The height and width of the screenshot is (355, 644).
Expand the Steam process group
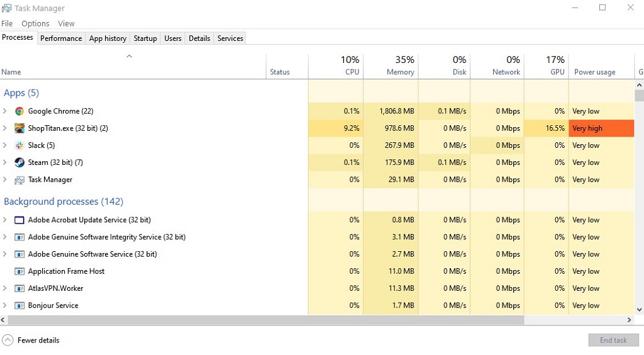[x=5, y=162]
